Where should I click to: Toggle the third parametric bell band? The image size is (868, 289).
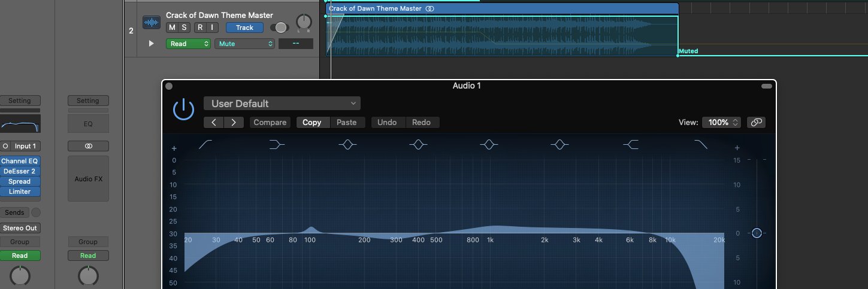[x=489, y=144]
